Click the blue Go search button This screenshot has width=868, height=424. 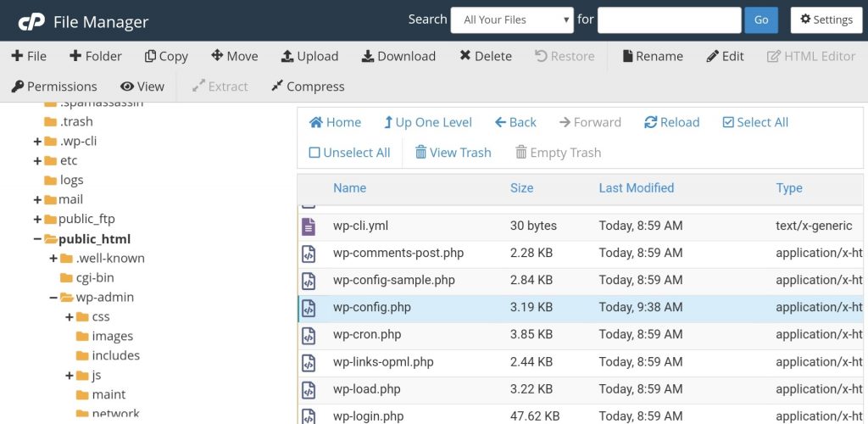(761, 20)
